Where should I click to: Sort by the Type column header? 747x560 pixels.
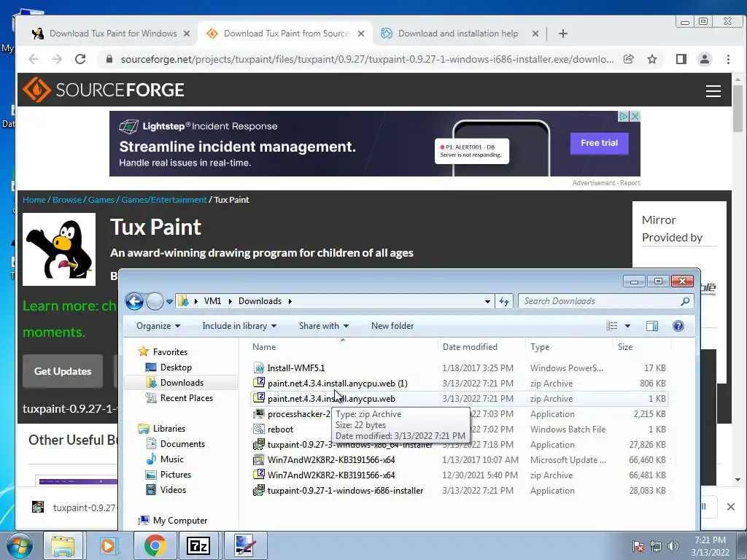point(540,346)
